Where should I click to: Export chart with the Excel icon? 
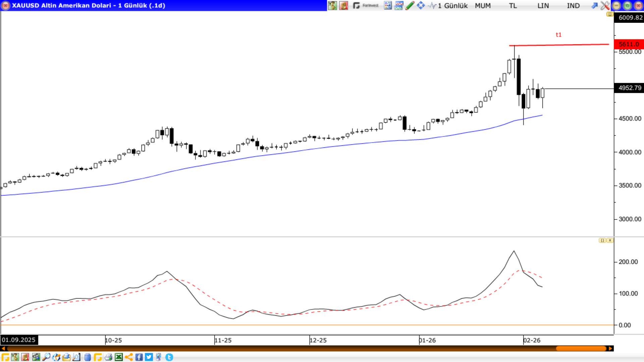pos(118,357)
